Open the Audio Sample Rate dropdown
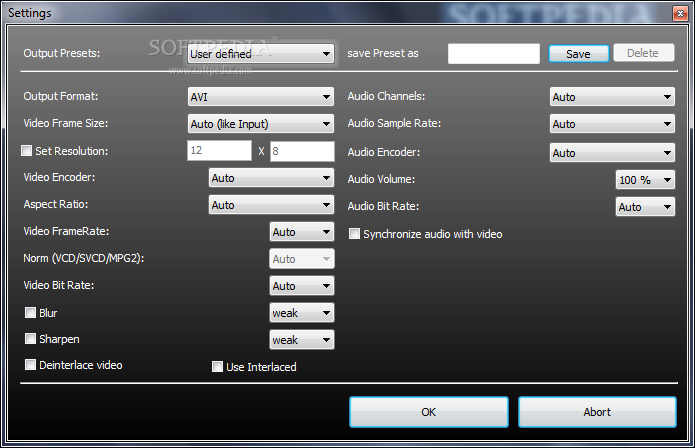The image size is (695, 448). (612, 124)
